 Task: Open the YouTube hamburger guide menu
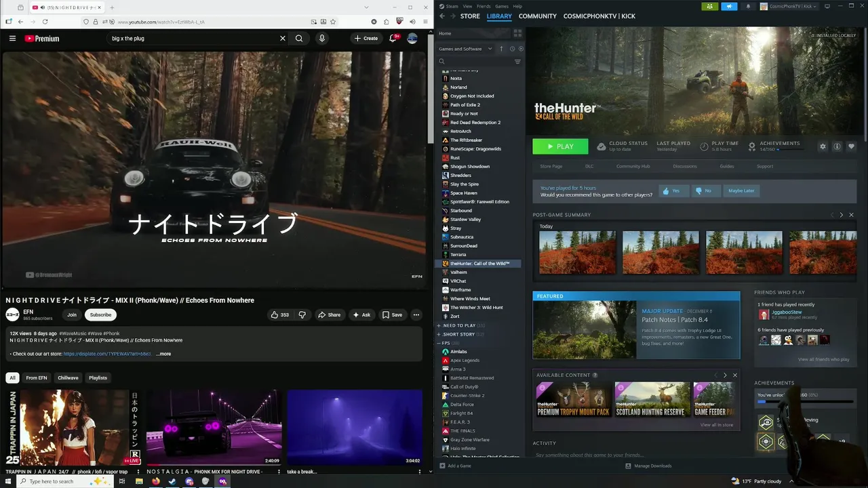coord(12,39)
